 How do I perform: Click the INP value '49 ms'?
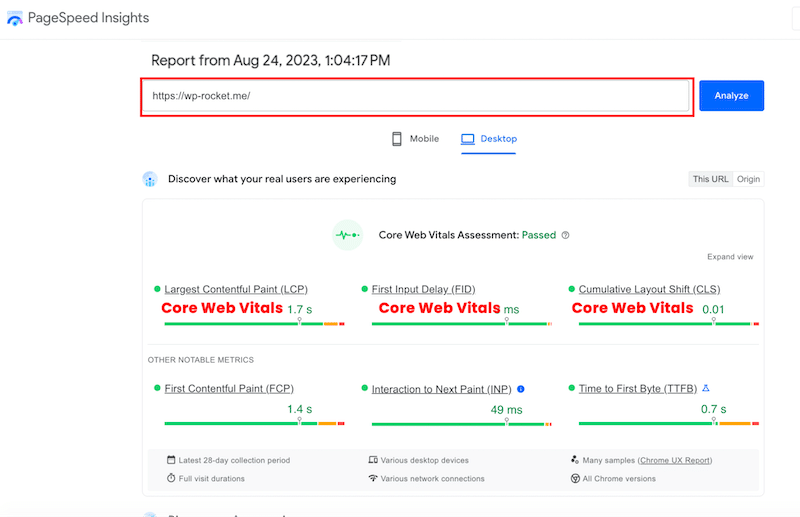click(x=507, y=410)
